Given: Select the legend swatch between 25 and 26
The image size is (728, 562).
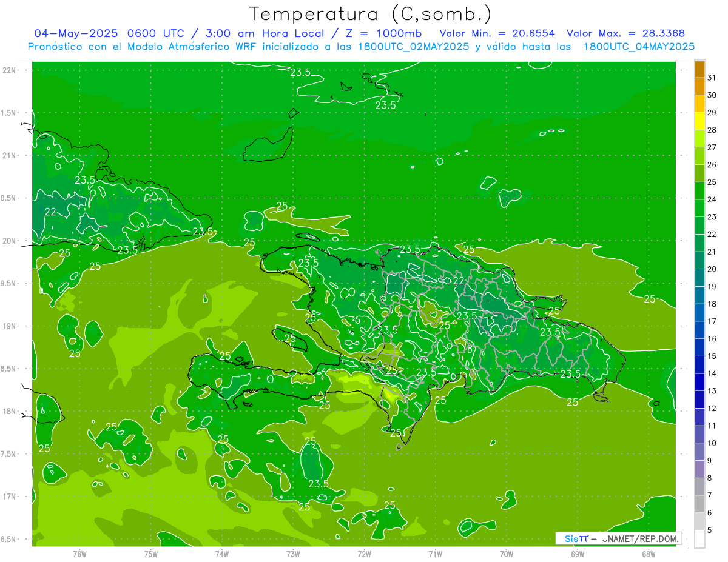Looking at the screenshot, I should (x=699, y=173).
